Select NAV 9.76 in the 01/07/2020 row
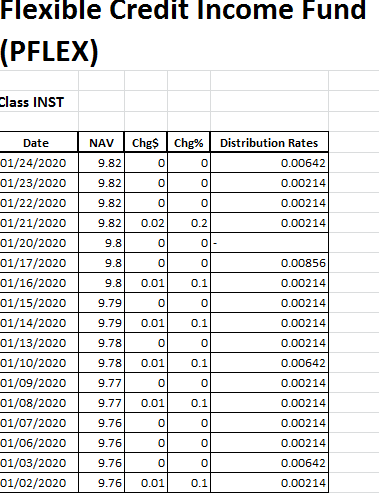The image size is (379, 493). (101, 423)
